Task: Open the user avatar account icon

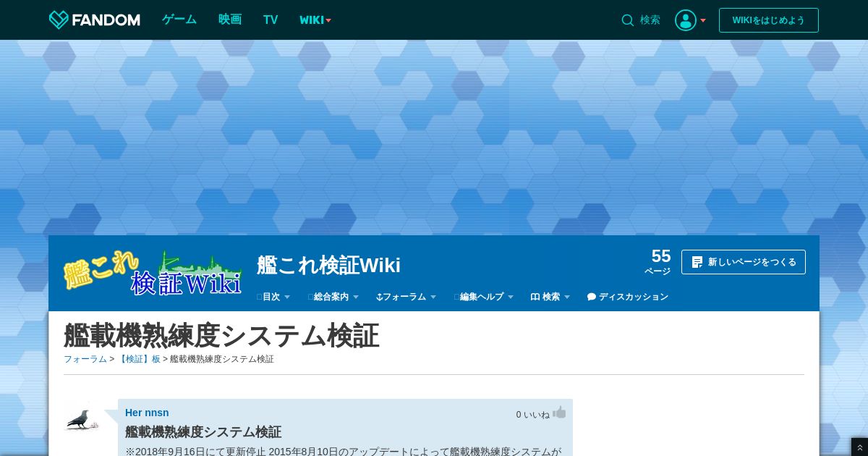Action: point(686,20)
